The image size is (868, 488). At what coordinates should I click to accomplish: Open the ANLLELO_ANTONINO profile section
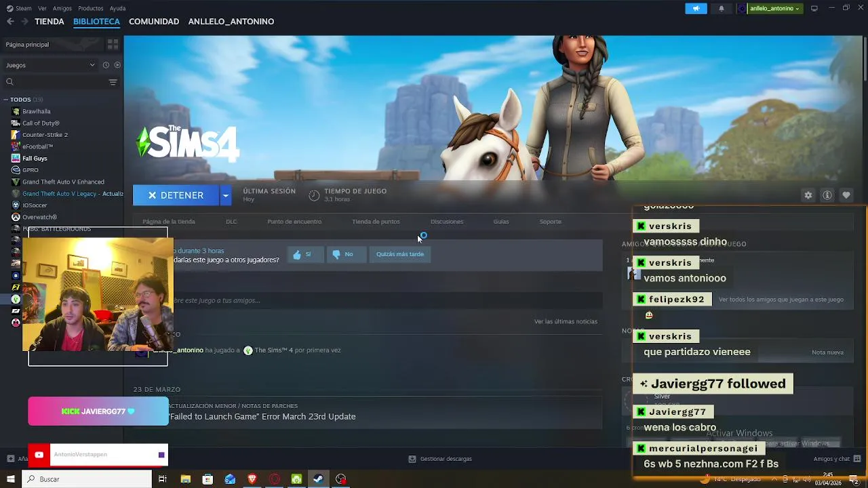point(231,22)
